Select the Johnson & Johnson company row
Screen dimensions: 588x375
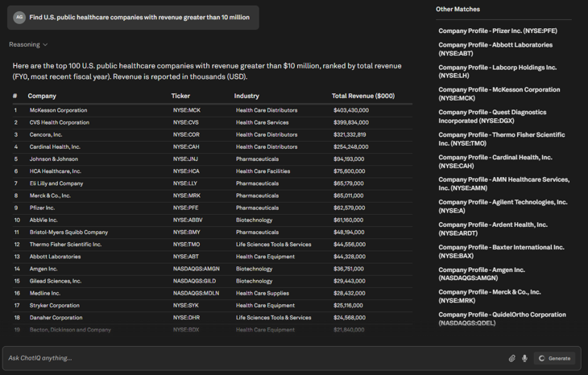(x=213, y=159)
